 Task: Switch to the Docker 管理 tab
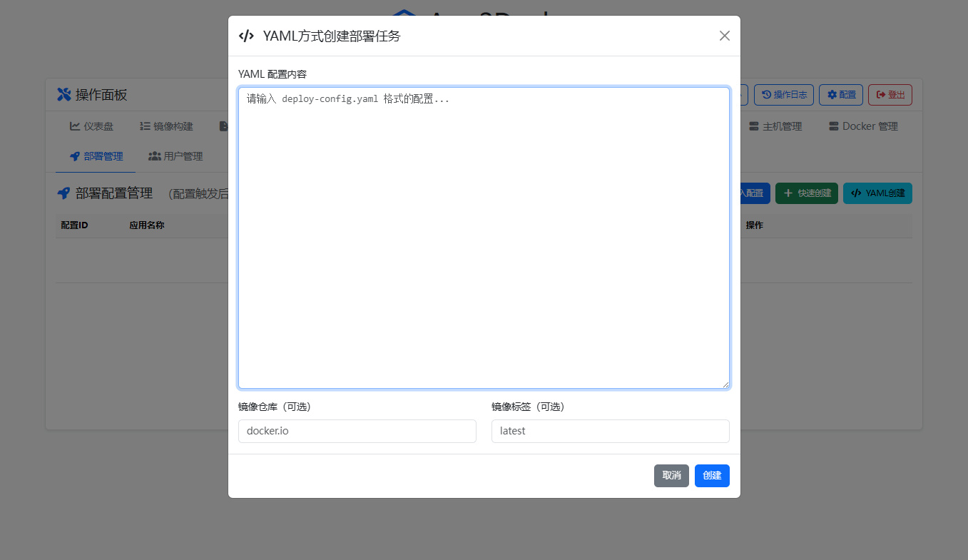click(863, 126)
